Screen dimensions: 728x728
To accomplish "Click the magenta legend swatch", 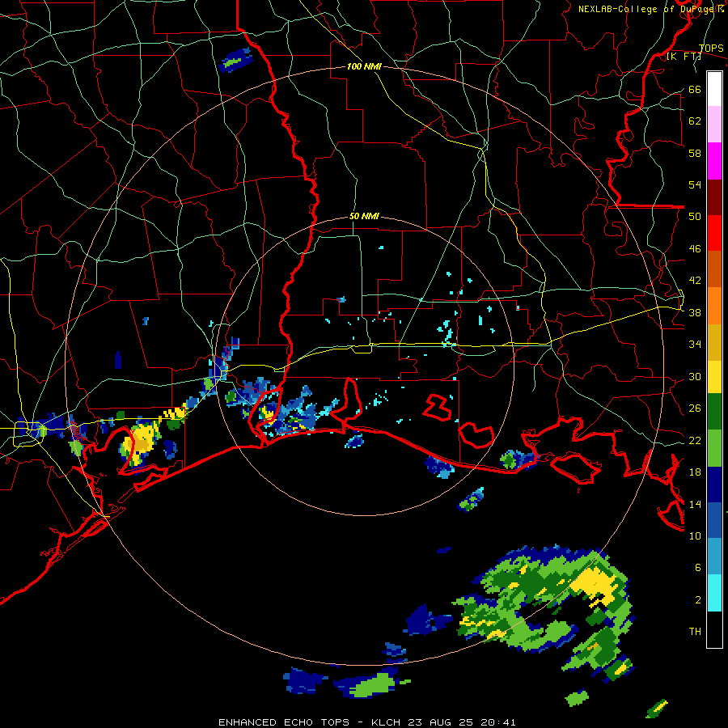I will (714, 161).
